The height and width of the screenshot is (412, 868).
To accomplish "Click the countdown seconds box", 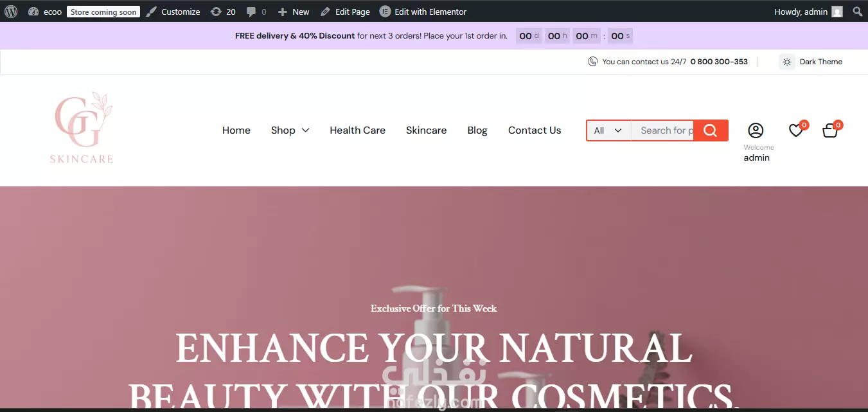I will click(x=621, y=36).
